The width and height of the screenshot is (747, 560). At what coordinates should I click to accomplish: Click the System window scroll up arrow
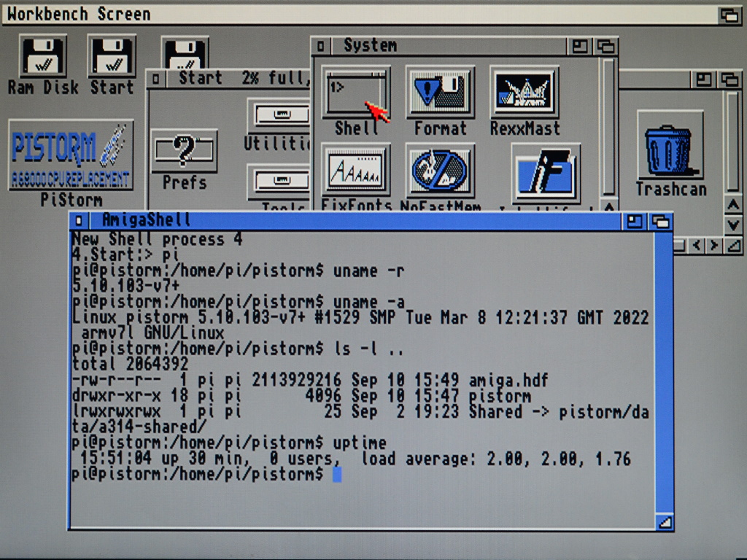coord(608,206)
